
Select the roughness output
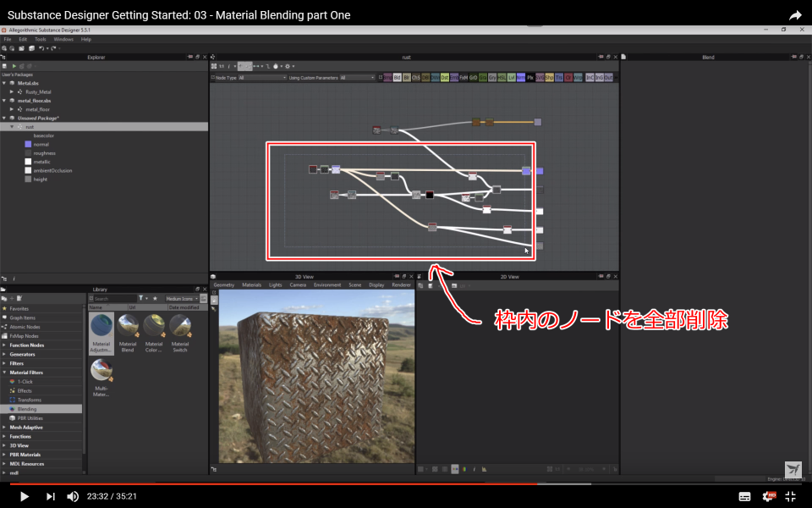[x=45, y=153]
